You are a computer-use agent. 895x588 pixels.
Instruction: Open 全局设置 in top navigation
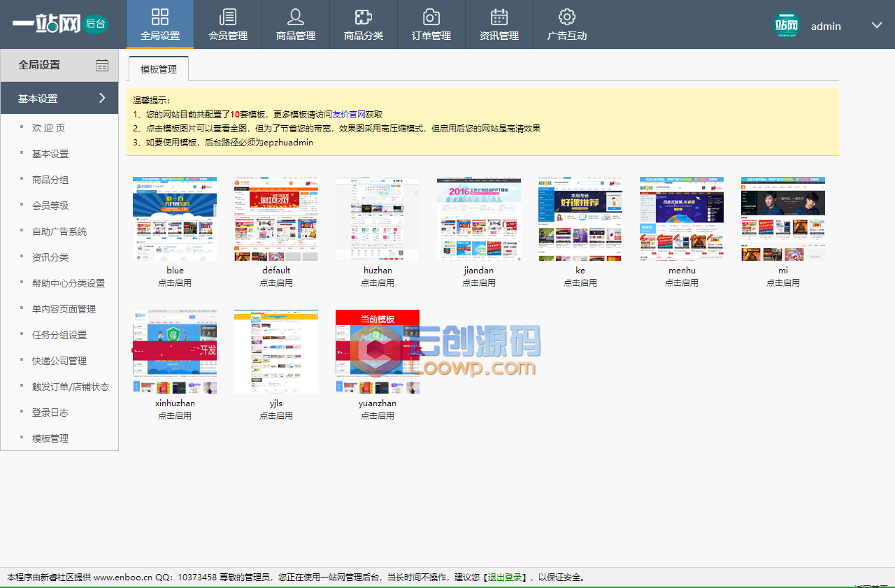pos(160,24)
